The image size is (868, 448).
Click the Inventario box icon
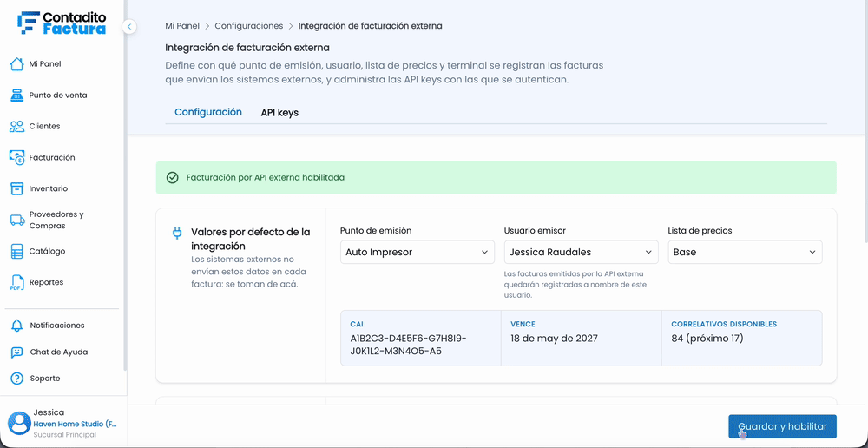(x=17, y=188)
